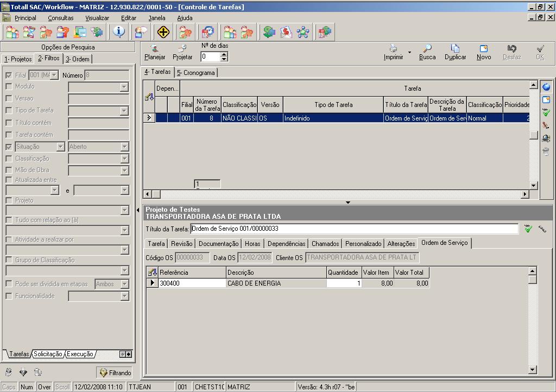The width and height of the screenshot is (556, 392).
Task: Open the Grupo de Classificação dropdown
Action: (124, 271)
